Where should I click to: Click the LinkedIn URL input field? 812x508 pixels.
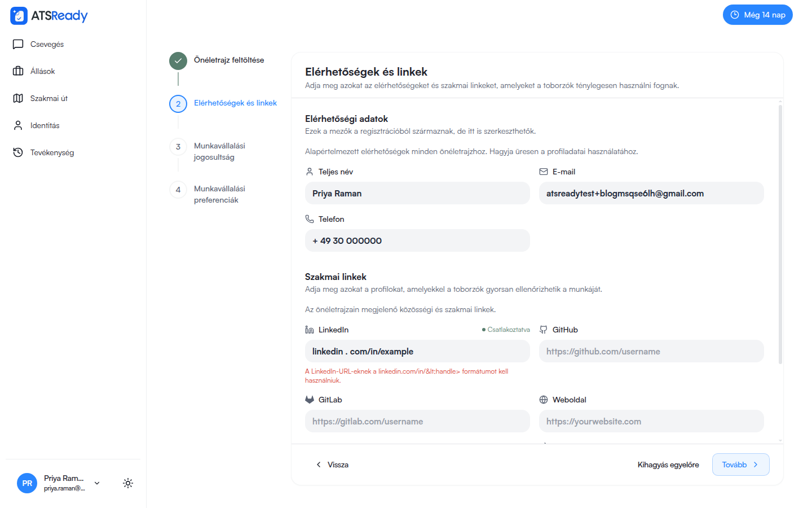(x=417, y=351)
